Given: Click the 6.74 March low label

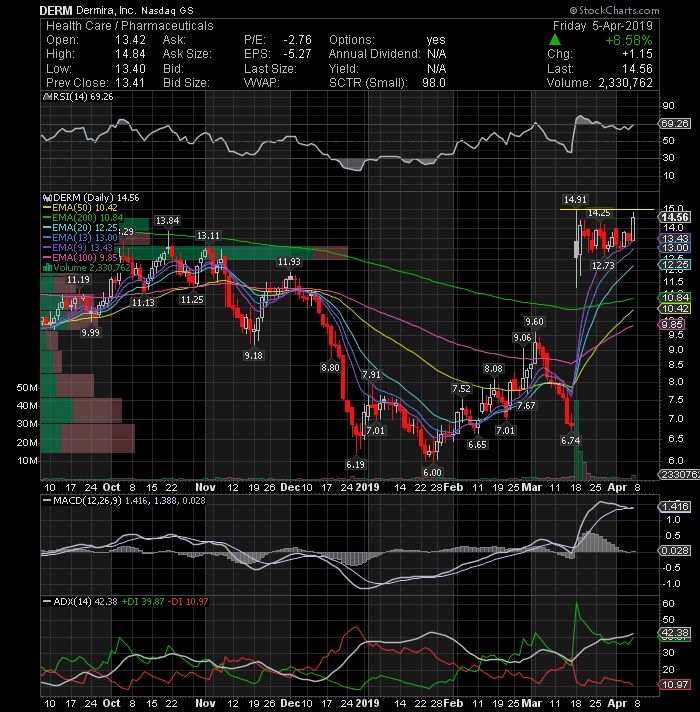Looking at the screenshot, I should (x=571, y=440).
